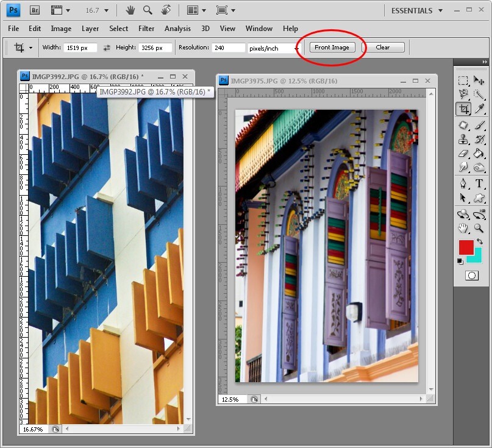This screenshot has height=448, width=492.
Task: Select the Eyedropper tool
Action: tap(478, 109)
